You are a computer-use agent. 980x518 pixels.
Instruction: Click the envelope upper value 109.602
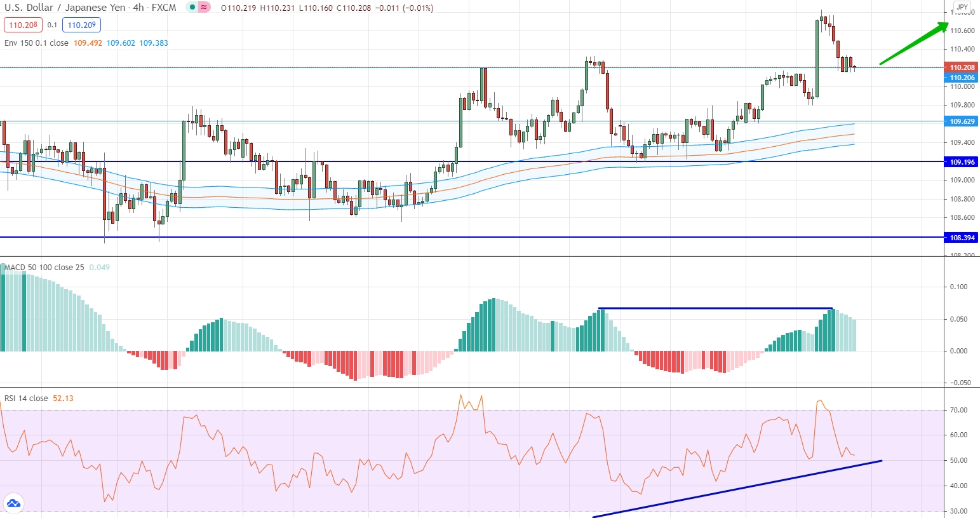pos(121,43)
